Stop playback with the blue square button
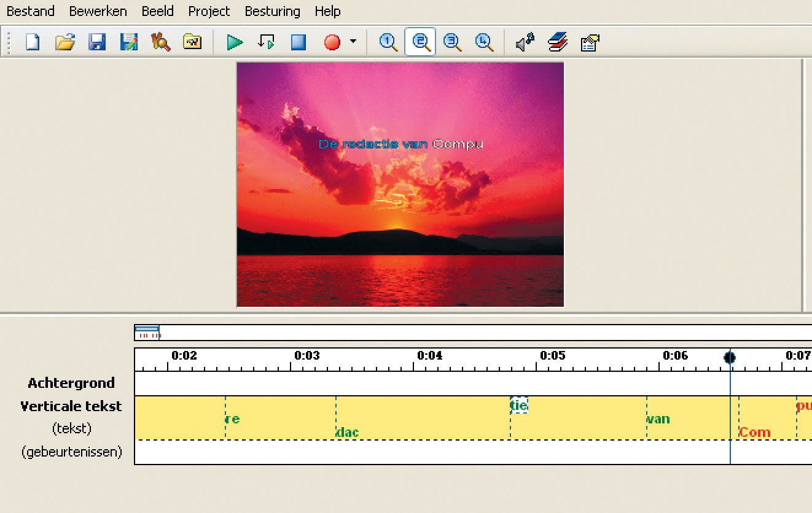812x513 pixels. tap(299, 42)
